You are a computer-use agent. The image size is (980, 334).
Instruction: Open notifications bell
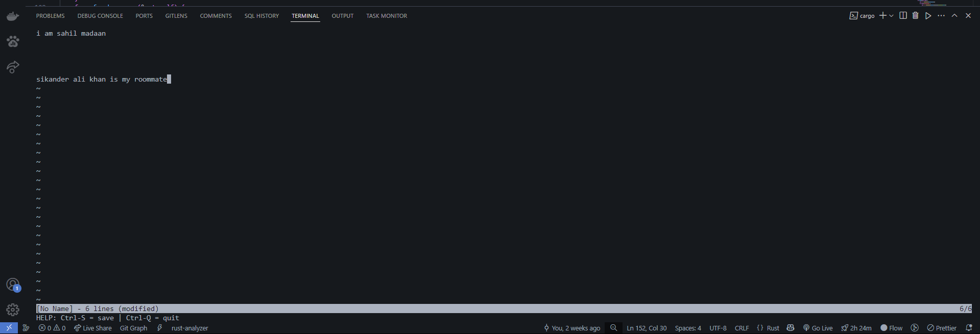[x=969, y=328]
